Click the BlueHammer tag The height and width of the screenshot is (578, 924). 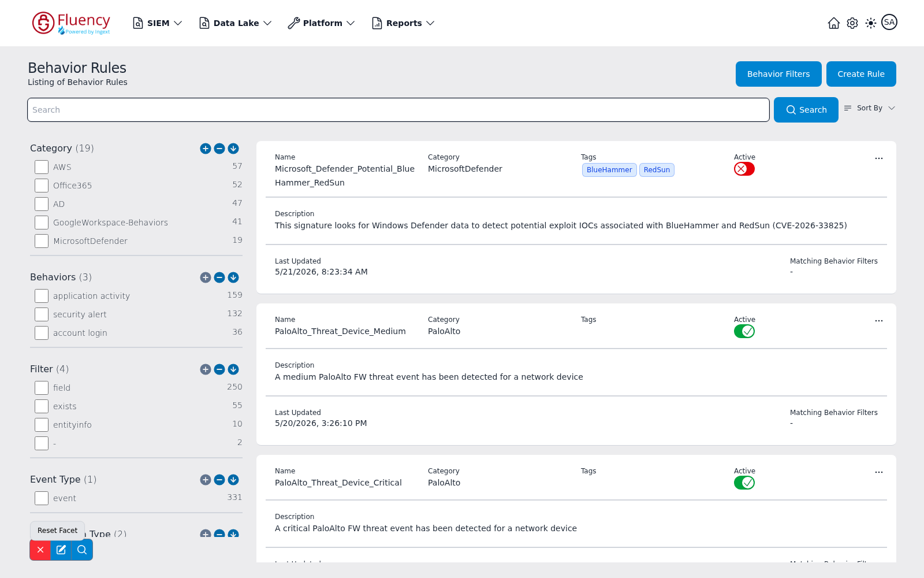609,170
